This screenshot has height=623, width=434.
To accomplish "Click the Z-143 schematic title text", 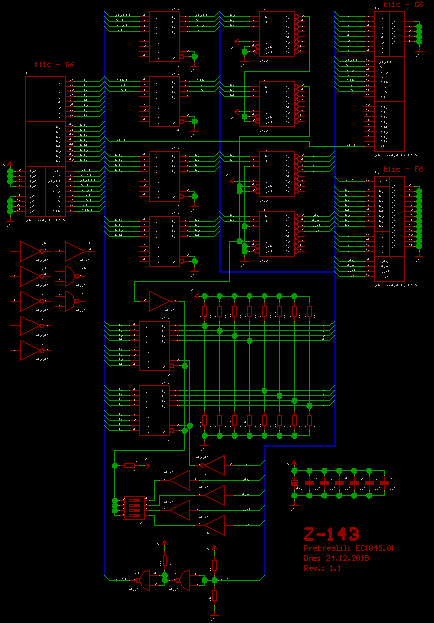I will pyautogui.click(x=331, y=534).
